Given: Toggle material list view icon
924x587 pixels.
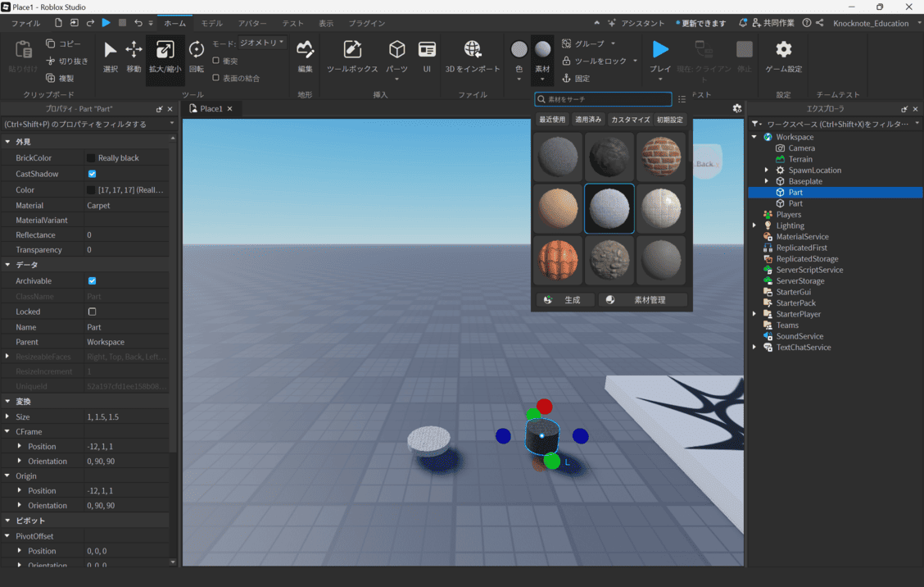Looking at the screenshot, I should point(682,99).
